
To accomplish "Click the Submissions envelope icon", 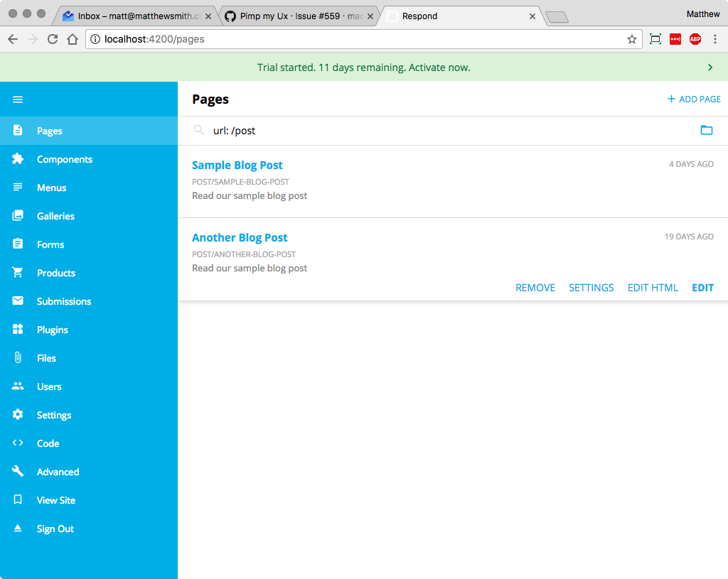I will point(18,301).
